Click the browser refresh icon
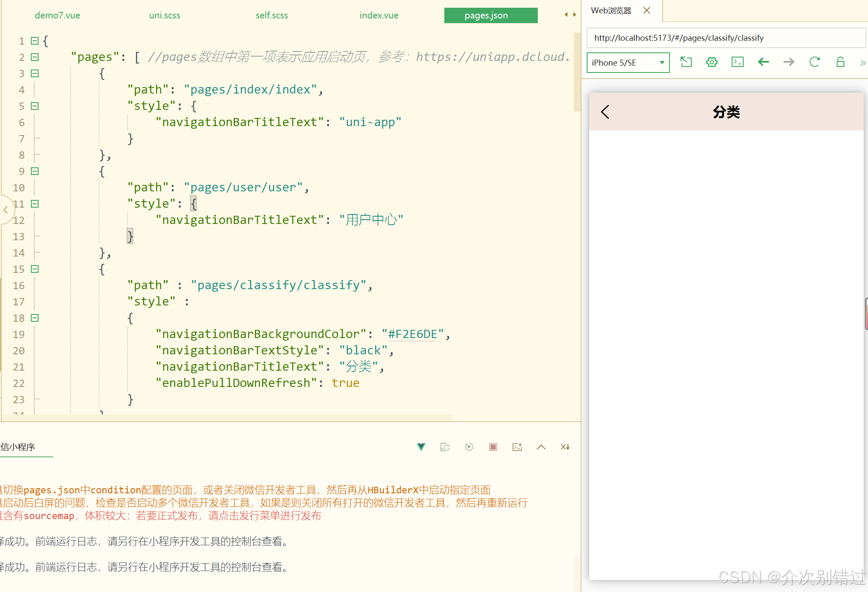The image size is (868, 592). point(814,62)
